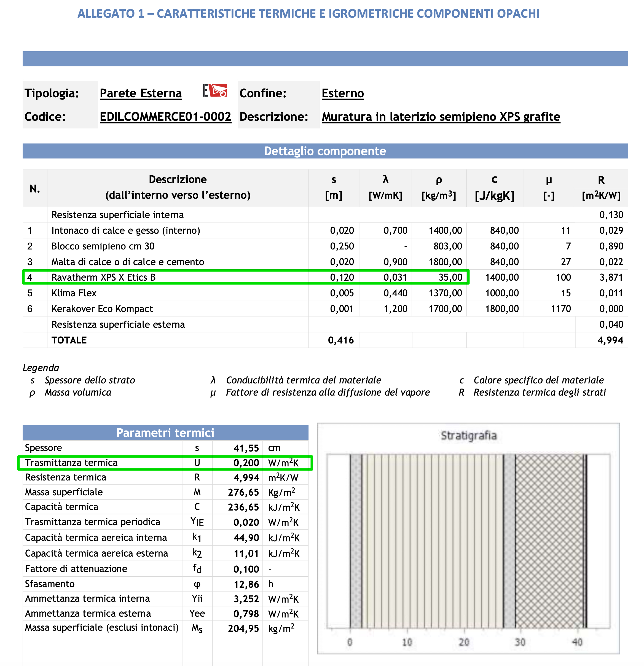
Task: Click the surface mass value "276,65"
Action: coord(243,492)
